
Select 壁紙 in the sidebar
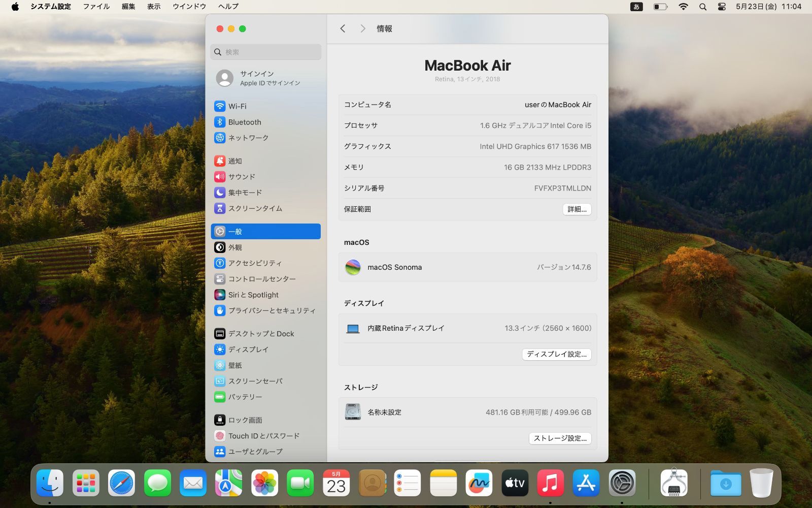point(265,365)
